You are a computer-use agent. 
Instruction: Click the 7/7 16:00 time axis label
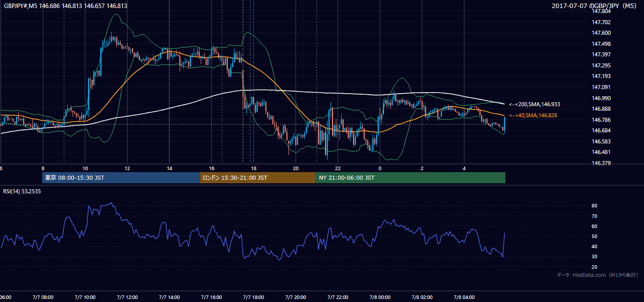click(x=212, y=297)
